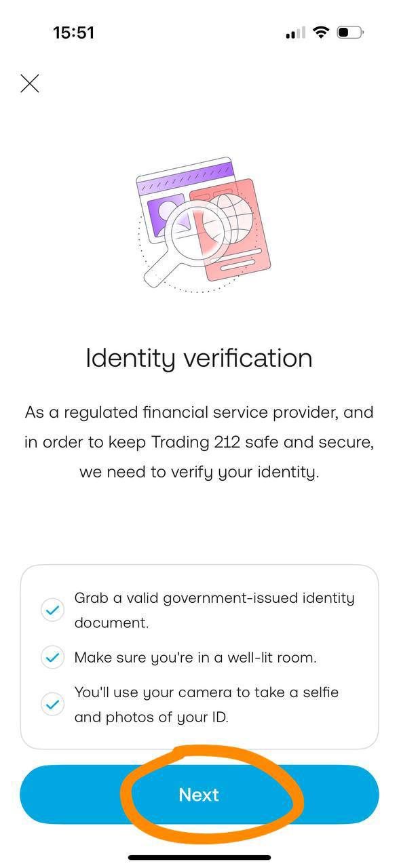Tap checkmark beside camera selfie tip
Viewport: 399px width, 868px height.
[52, 705]
